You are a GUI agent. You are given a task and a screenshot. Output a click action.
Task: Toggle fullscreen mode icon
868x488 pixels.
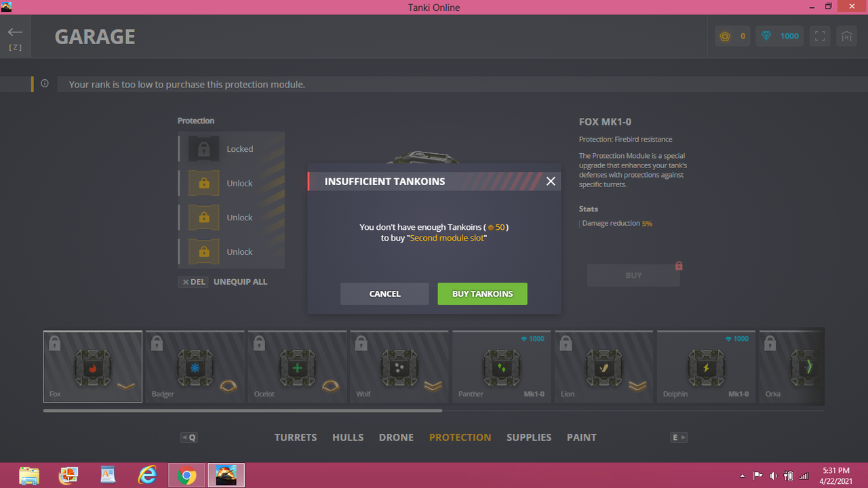tap(820, 36)
